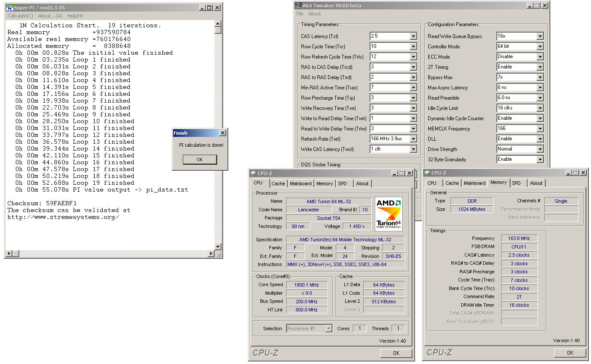Open the RAS to RAS Delay (Trrd) dropdown
This screenshot has width=591, height=364.
[x=413, y=77]
